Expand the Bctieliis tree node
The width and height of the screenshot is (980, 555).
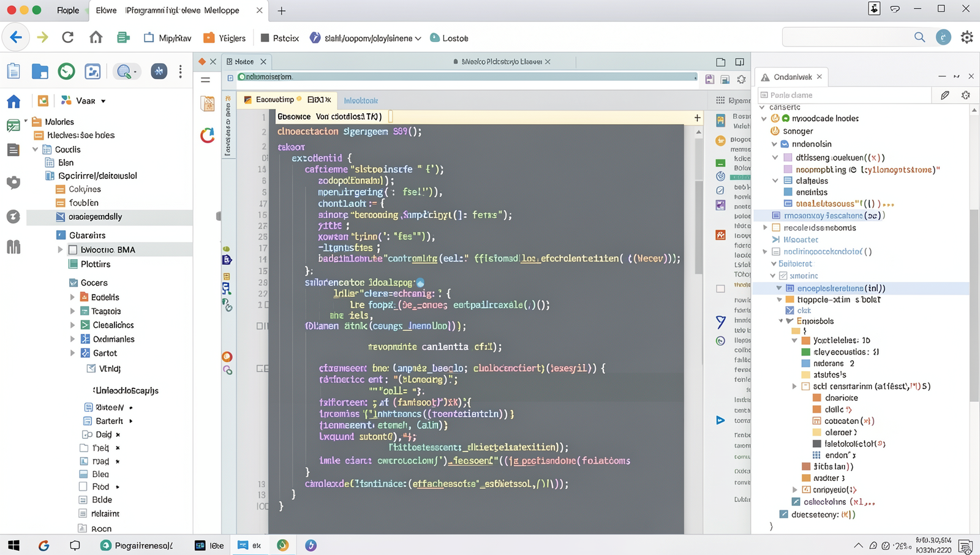point(72,297)
